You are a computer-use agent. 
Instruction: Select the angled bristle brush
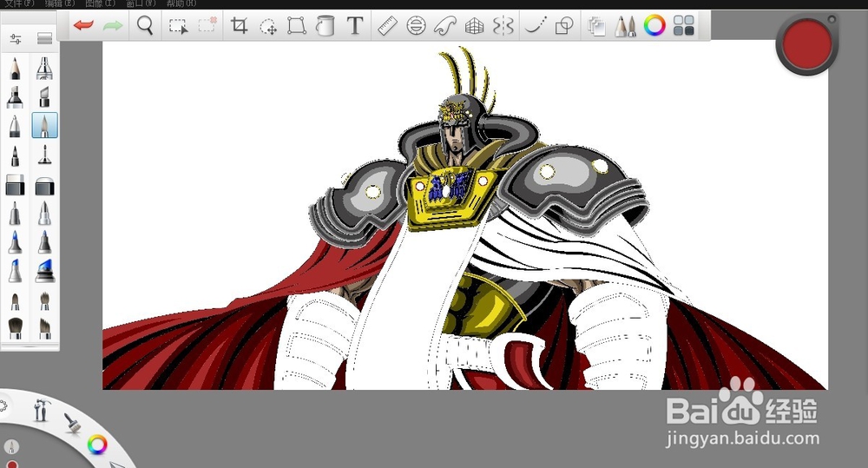(x=44, y=328)
